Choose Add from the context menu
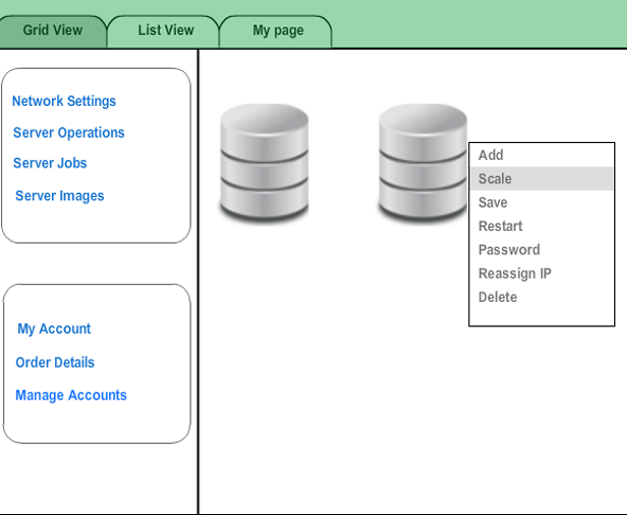Viewport: 627px width, 515px height. tap(541, 155)
